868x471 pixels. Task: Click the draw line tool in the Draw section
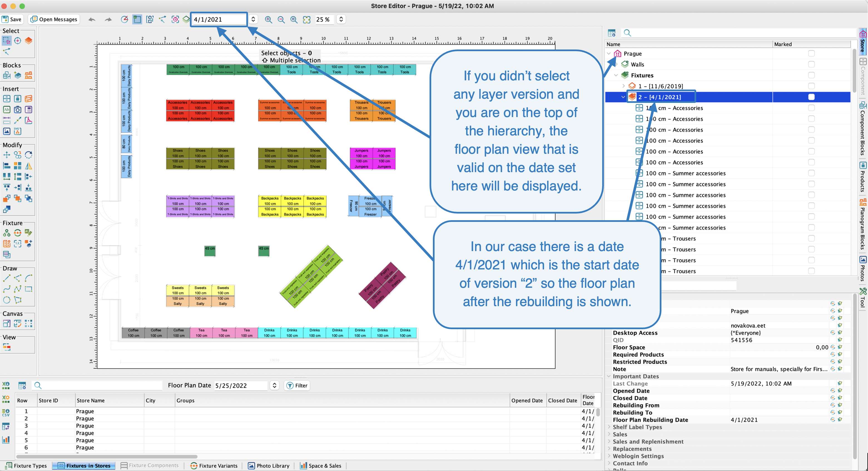[x=6, y=278]
